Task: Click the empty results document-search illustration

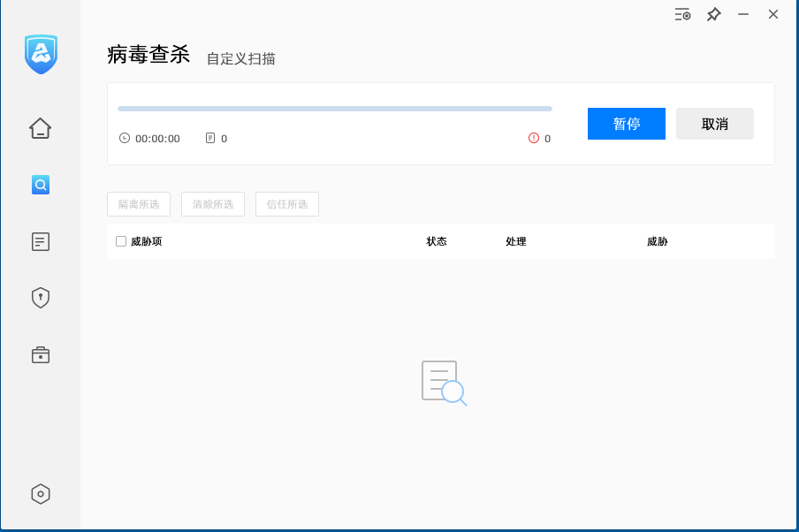Action: [444, 383]
